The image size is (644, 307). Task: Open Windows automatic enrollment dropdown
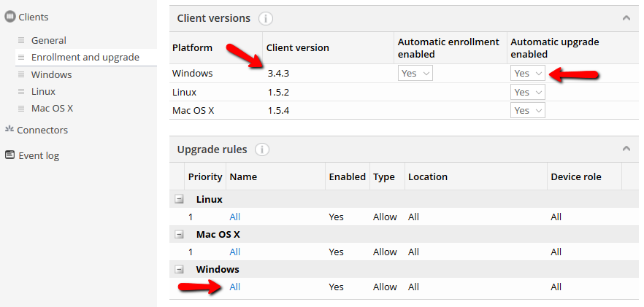(x=415, y=73)
